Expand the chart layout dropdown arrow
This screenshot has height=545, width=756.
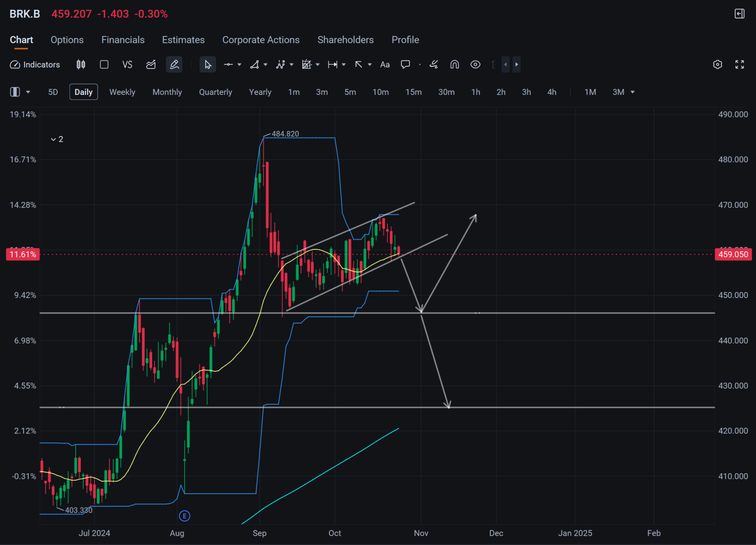28,92
